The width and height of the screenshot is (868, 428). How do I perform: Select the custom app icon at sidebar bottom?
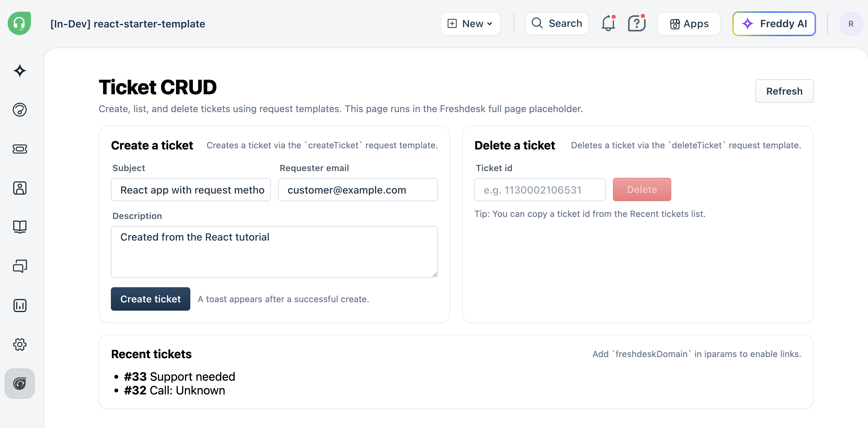coord(20,384)
